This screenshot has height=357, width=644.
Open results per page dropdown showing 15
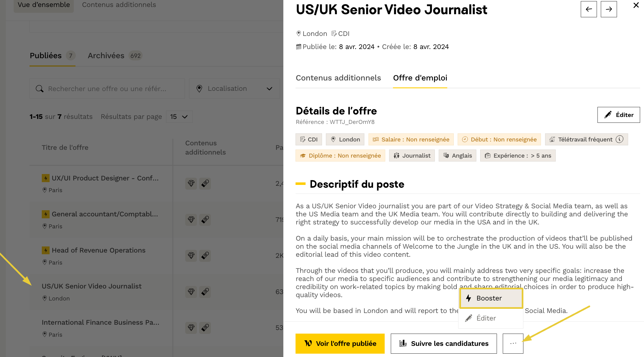pyautogui.click(x=179, y=117)
